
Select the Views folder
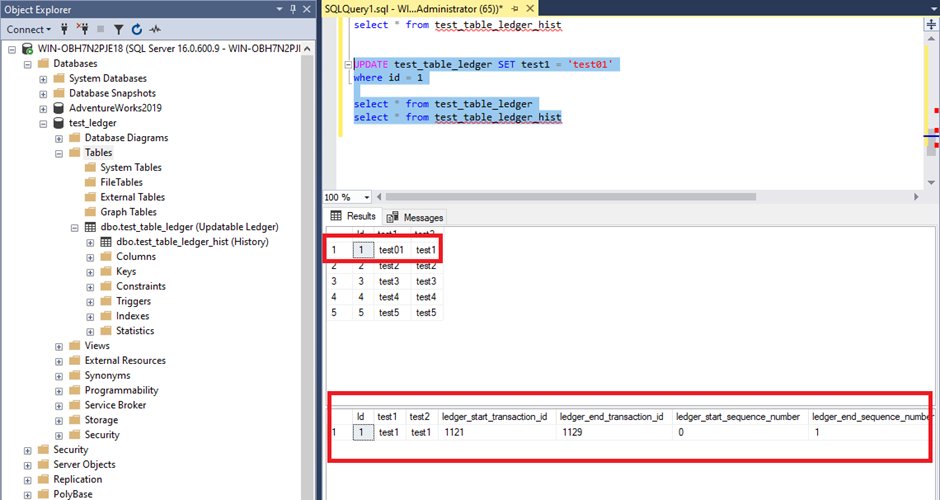(x=89, y=345)
